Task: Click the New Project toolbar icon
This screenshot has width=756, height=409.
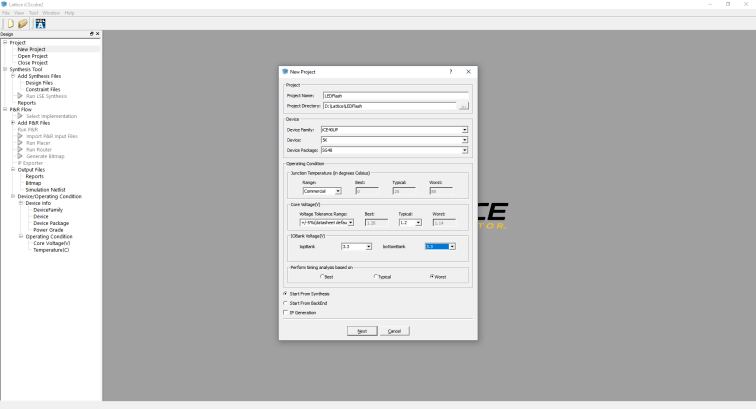Action: [8, 23]
